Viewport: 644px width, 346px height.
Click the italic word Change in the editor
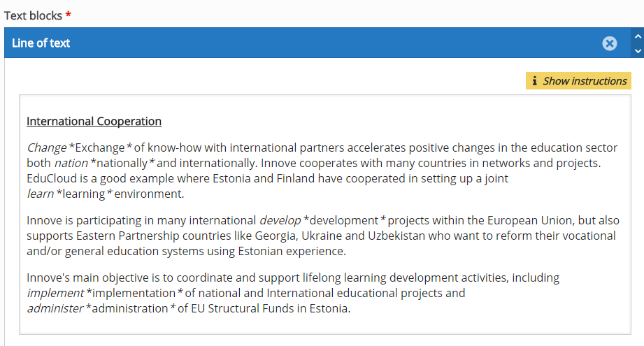click(x=46, y=147)
